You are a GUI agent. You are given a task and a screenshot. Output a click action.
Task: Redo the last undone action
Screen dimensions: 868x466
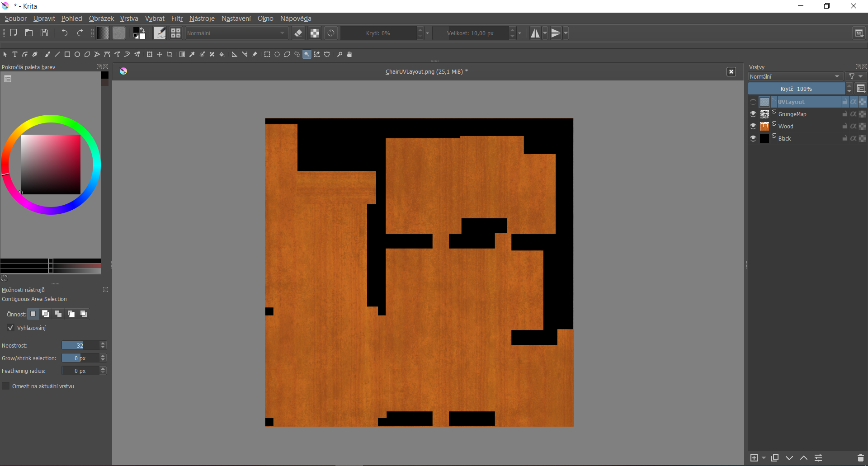click(80, 33)
